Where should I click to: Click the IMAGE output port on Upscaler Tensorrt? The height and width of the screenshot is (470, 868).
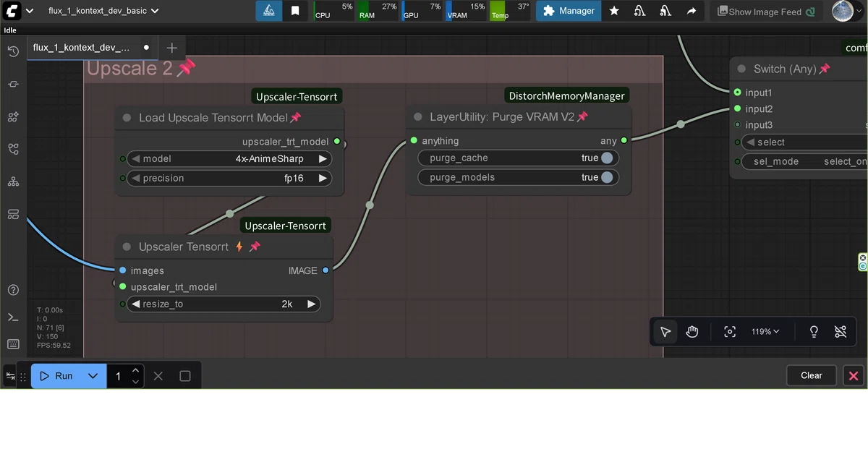[325, 270]
